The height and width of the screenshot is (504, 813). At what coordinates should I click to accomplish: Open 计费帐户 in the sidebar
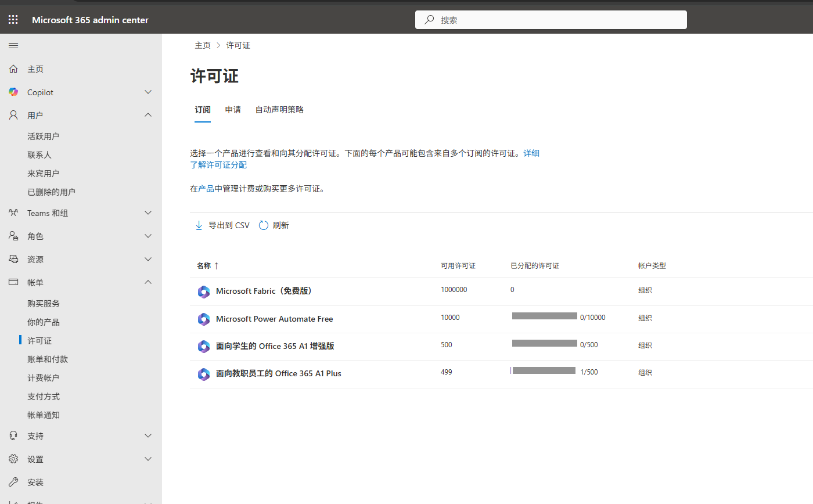click(43, 378)
